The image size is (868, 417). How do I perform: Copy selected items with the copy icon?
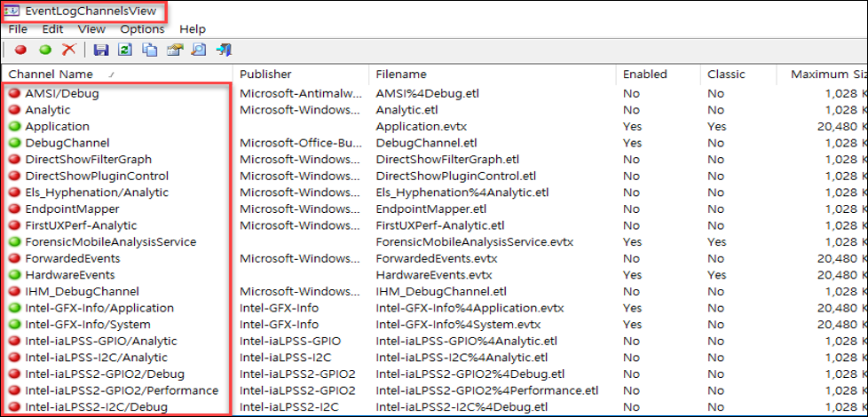(149, 50)
